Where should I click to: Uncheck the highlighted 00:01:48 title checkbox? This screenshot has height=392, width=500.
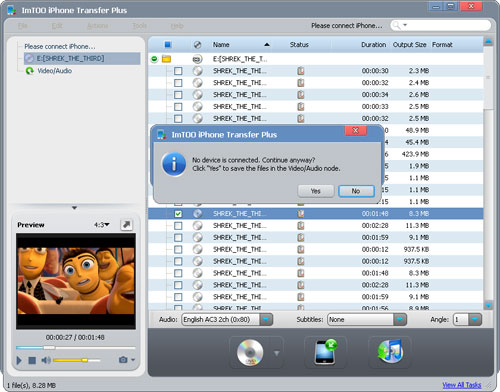tap(178, 214)
